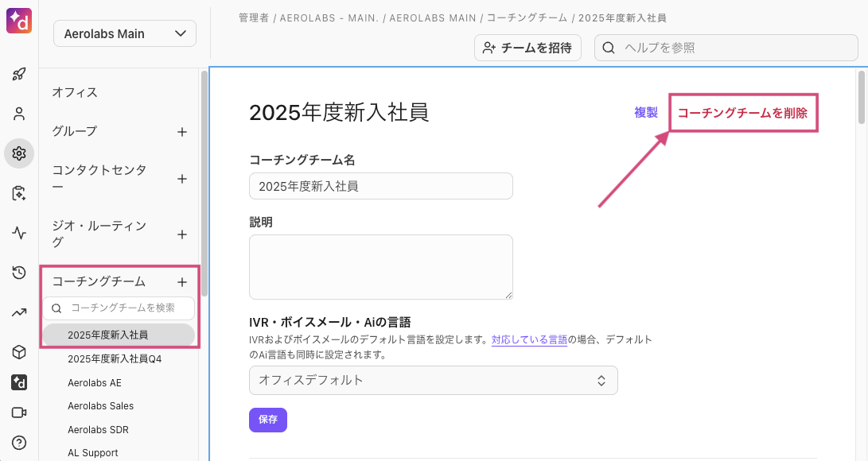
Task: Click the コーチングチームを検索 search field
Action: click(x=127, y=308)
